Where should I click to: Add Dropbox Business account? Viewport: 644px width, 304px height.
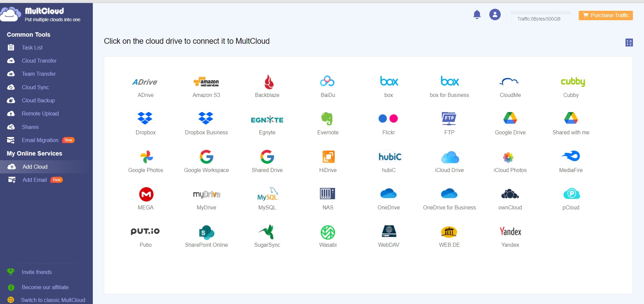point(206,119)
